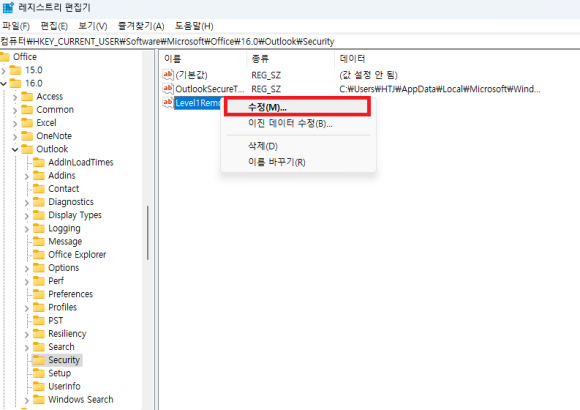Open the 즐겨찾기(A) menu
Image resolution: width=580 pixels, height=410 pixels.
(x=141, y=26)
